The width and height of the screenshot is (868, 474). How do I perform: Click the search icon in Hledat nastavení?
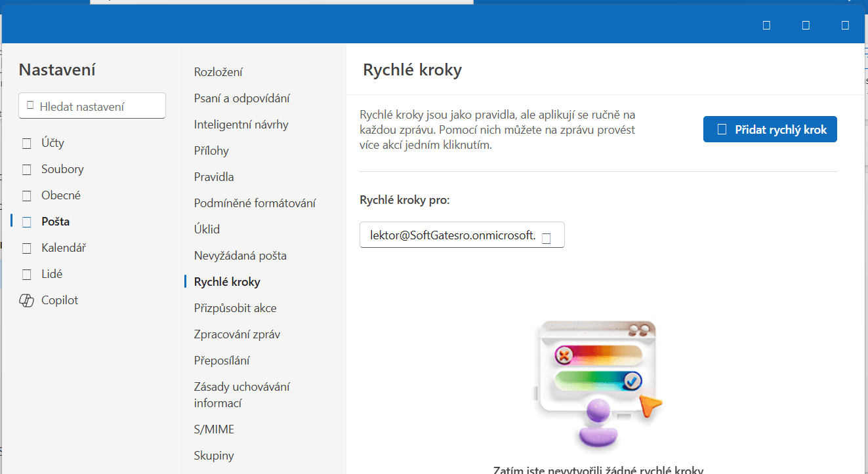(30, 106)
